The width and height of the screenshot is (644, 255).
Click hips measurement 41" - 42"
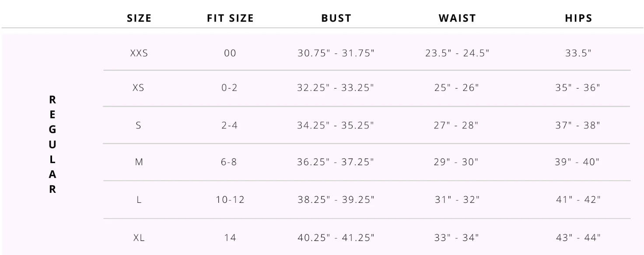(x=578, y=200)
